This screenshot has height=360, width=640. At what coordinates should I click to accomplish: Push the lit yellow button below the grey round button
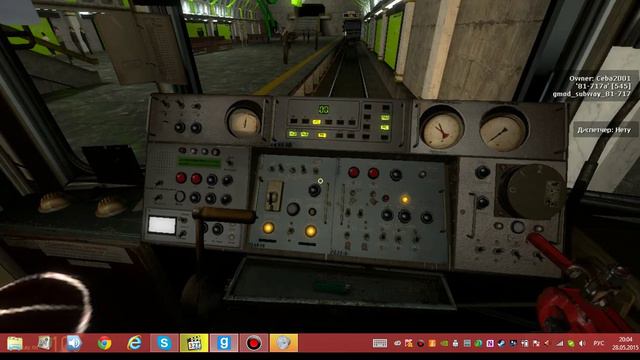311,231
